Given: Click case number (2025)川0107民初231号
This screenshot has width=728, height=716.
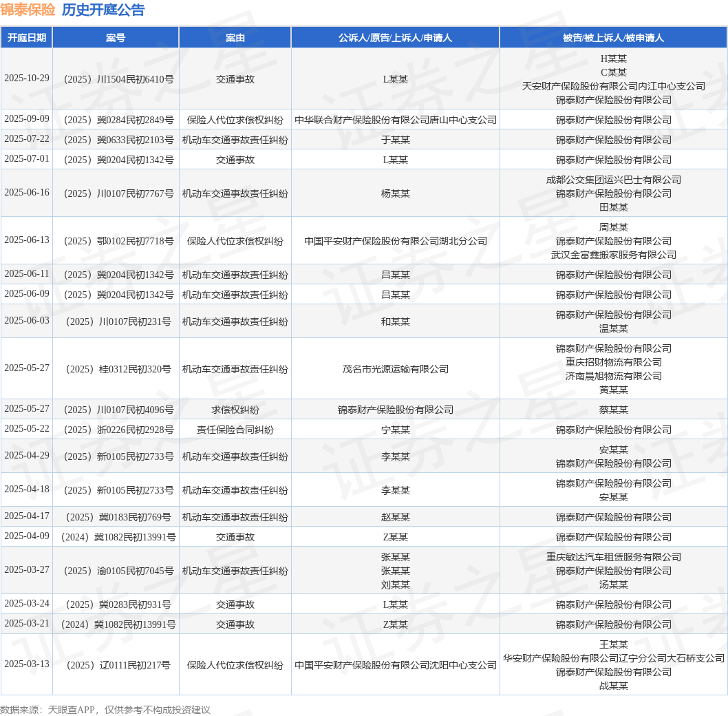Looking at the screenshot, I should pyautogui.click(x=118, y=322).
